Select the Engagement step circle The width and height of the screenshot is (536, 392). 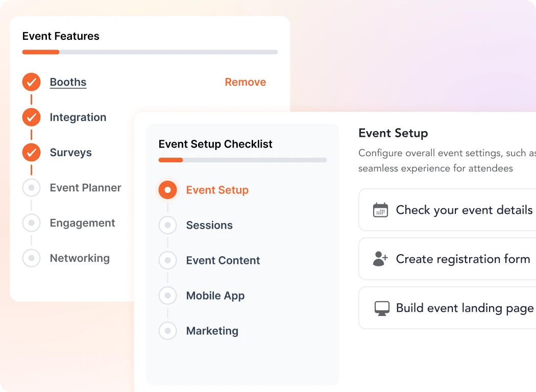coord(31,223)
